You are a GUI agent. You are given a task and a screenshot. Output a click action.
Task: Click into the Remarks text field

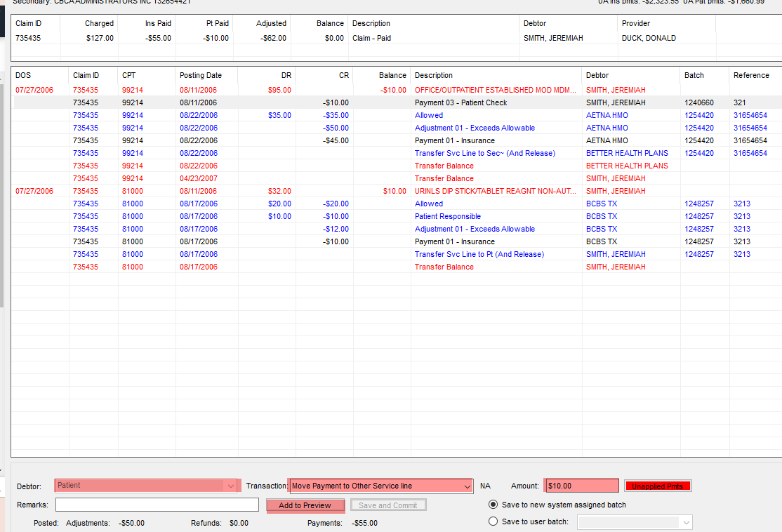pyautogui.click(x=157, y=505)
